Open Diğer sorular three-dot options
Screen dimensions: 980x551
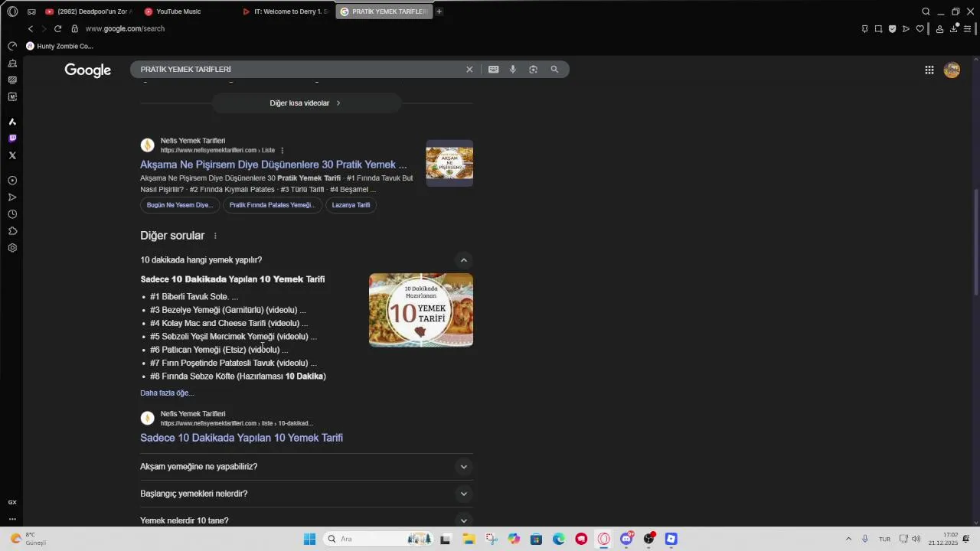(x=215, y=236)
